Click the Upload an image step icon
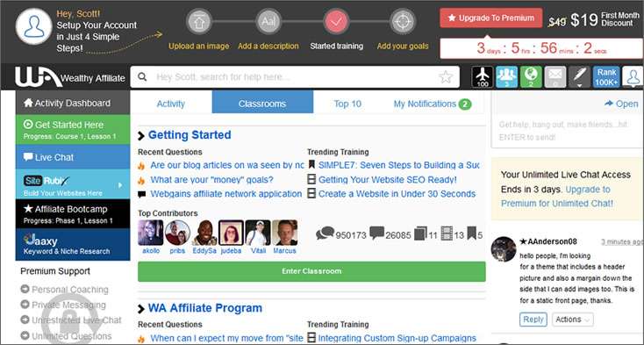This screenshot has height=345, width=644. (x=199, y=21)
